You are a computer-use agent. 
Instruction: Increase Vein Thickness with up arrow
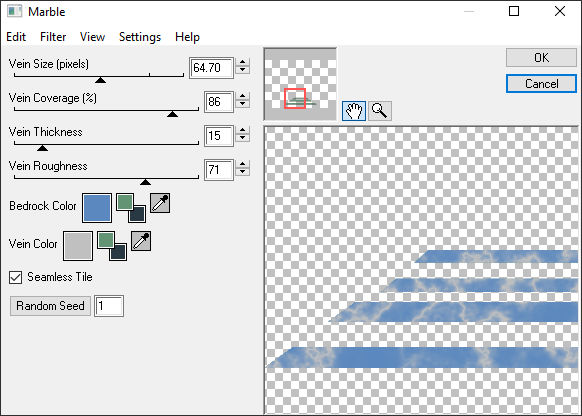coord(242,131)
